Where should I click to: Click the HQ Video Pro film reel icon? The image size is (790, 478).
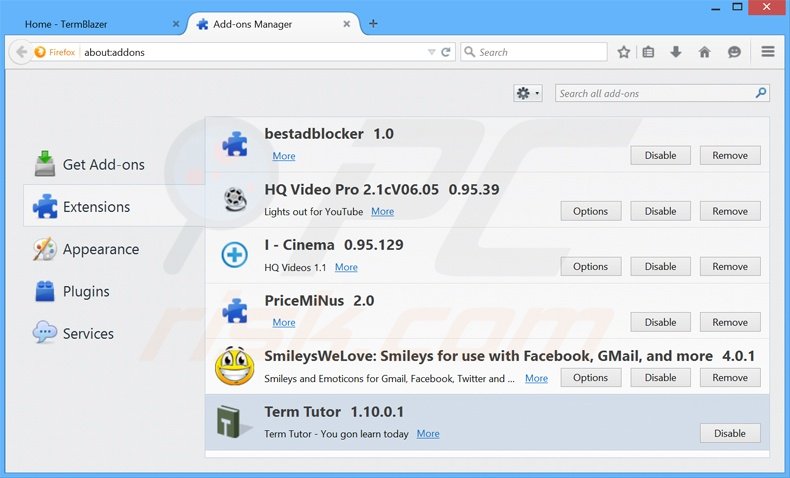tap(235, 199)
